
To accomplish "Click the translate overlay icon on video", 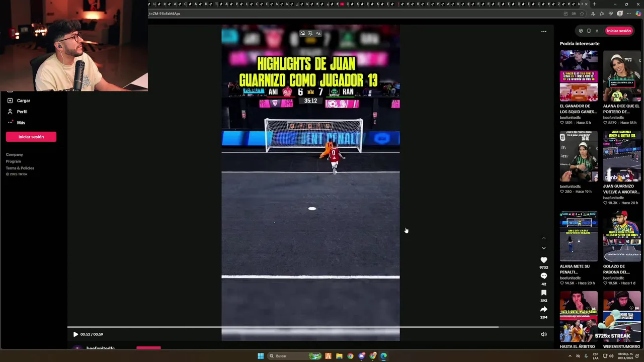I will pos(317,33).
